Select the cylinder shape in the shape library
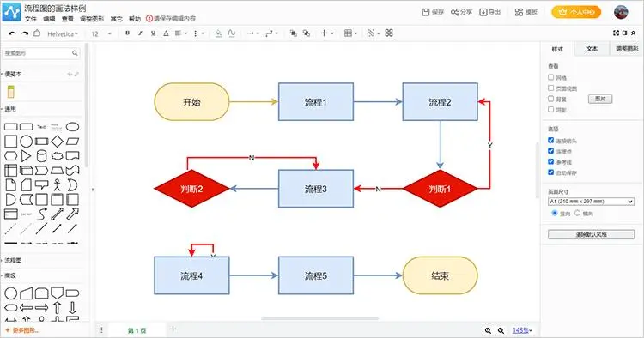This screenshot has height=338, width=644. [41, 156]
